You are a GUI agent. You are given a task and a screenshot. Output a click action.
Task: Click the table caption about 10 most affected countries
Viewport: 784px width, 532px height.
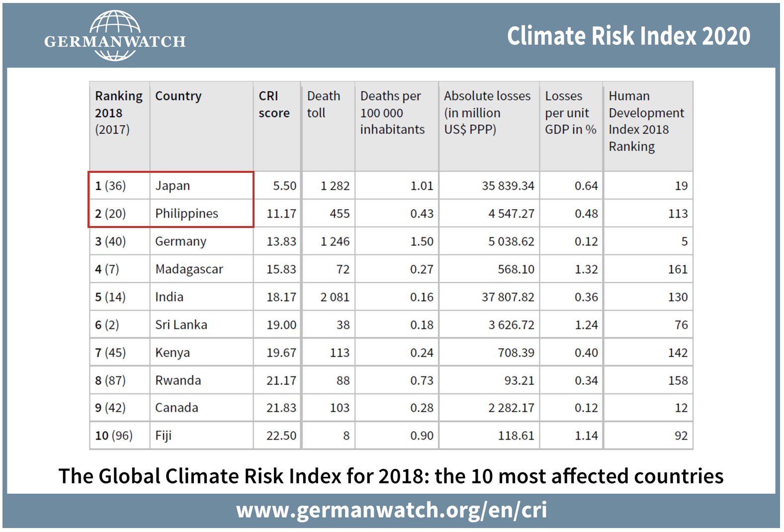pyautogui.click(x=391, y=476)
